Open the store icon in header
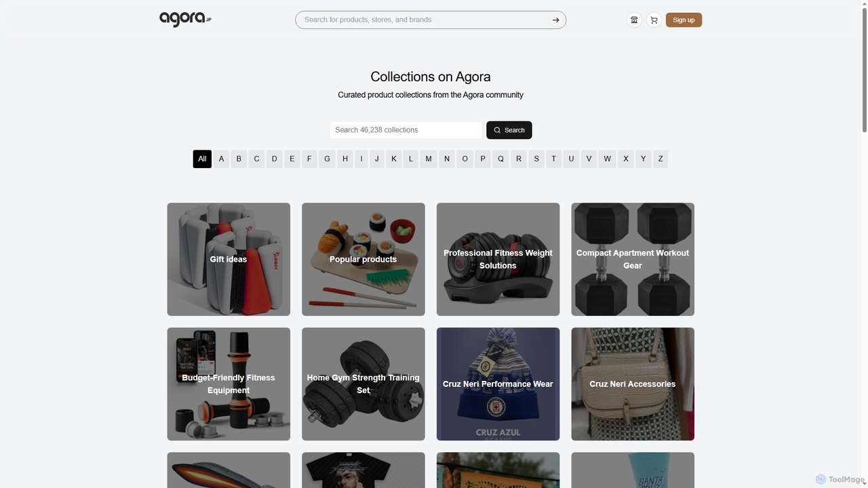 point(634,20)
